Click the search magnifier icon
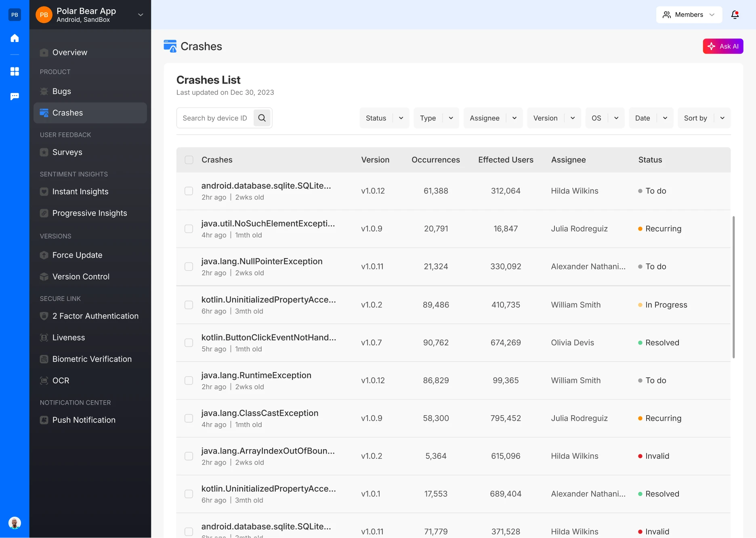756x538 pixels. click(x=262, y=118)
